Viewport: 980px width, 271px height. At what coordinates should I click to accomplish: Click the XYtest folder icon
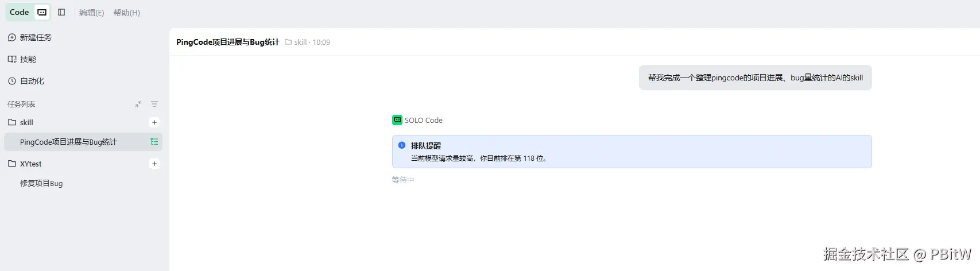tap(12, 164)
